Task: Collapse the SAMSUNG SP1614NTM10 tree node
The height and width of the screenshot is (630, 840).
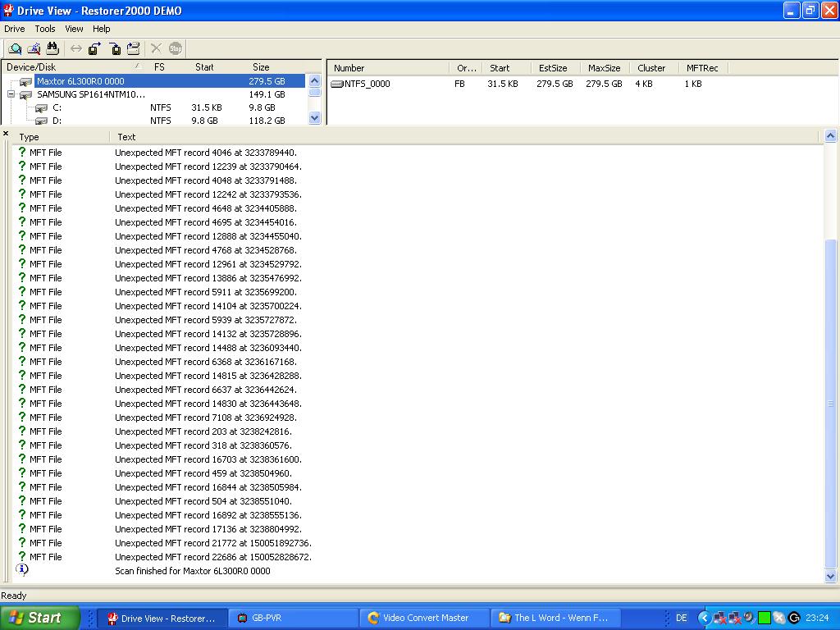Action: click(11, 94)
